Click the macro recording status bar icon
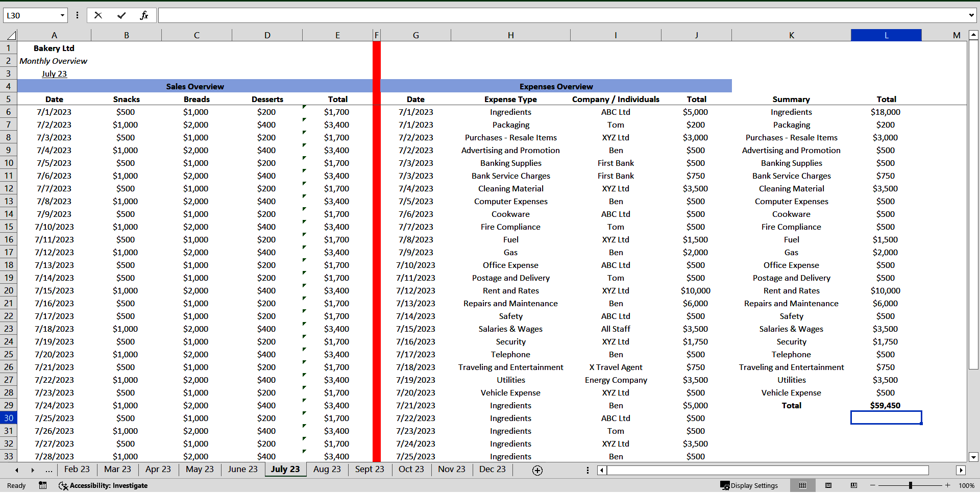980x493 pixels. pos(43,485)
